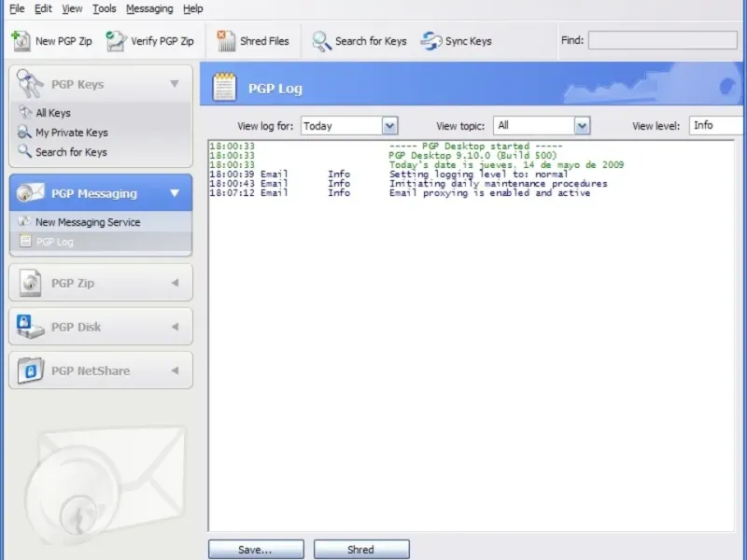Select New Messaging Service in sidebar
Screen dimensions: 747x560
pyautogui.click(x=88, y=222)
